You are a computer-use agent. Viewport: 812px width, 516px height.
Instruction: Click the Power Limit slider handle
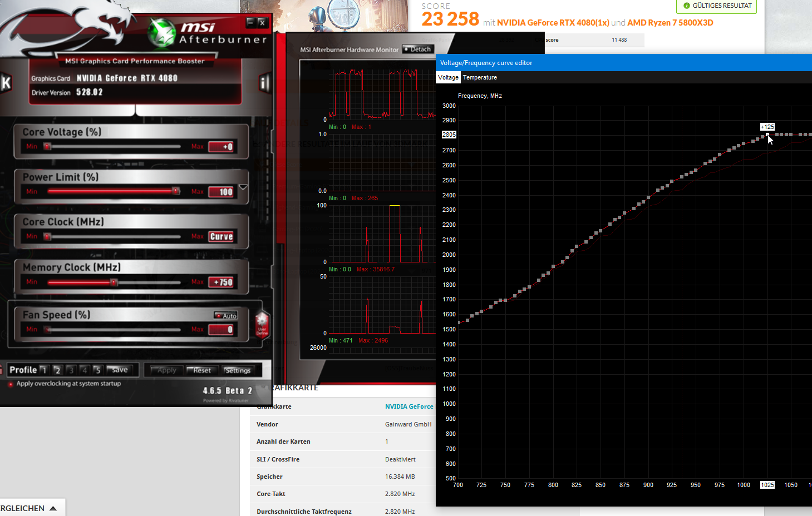(x=176, y=191)
